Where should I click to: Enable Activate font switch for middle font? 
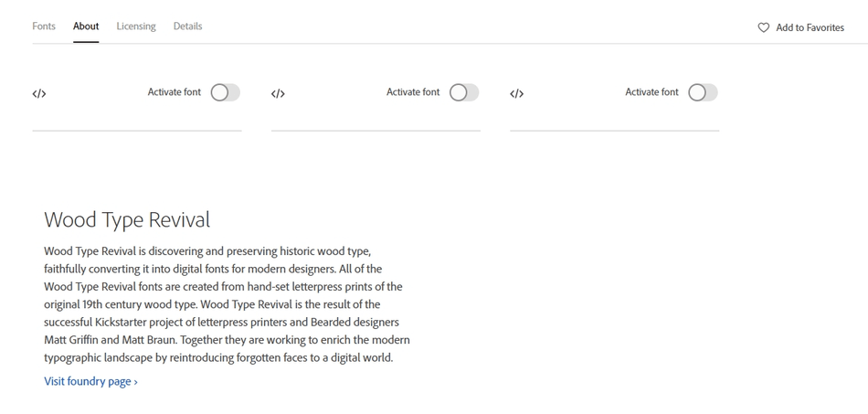click(x=464, y=92)
